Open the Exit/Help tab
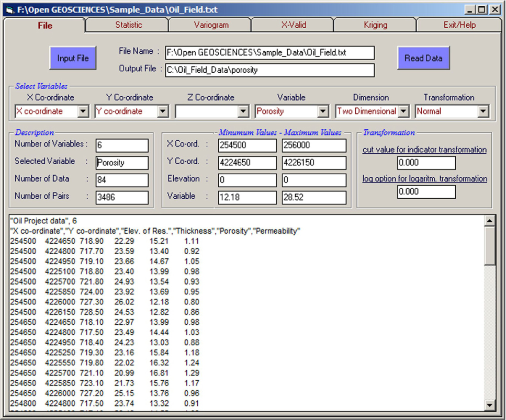The width and height of the screenshot is (506, 420). pos(459,25)
